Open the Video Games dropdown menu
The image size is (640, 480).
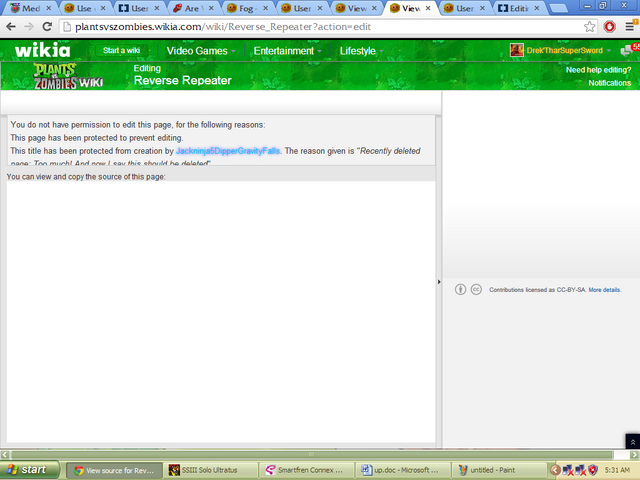[201, 51]
